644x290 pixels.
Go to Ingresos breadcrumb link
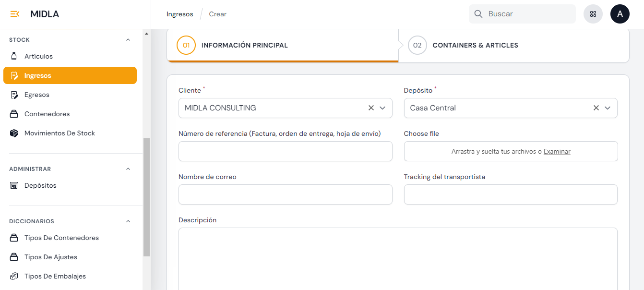179,14
